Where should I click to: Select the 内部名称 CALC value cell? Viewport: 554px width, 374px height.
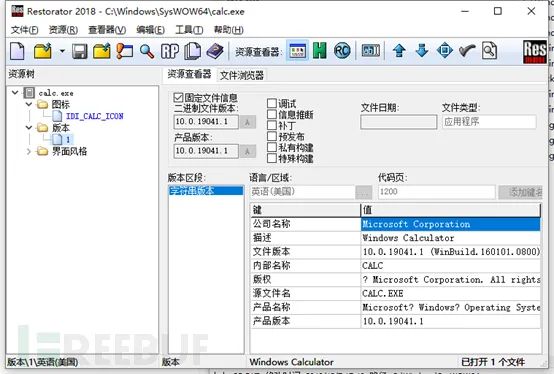point(450,266)
